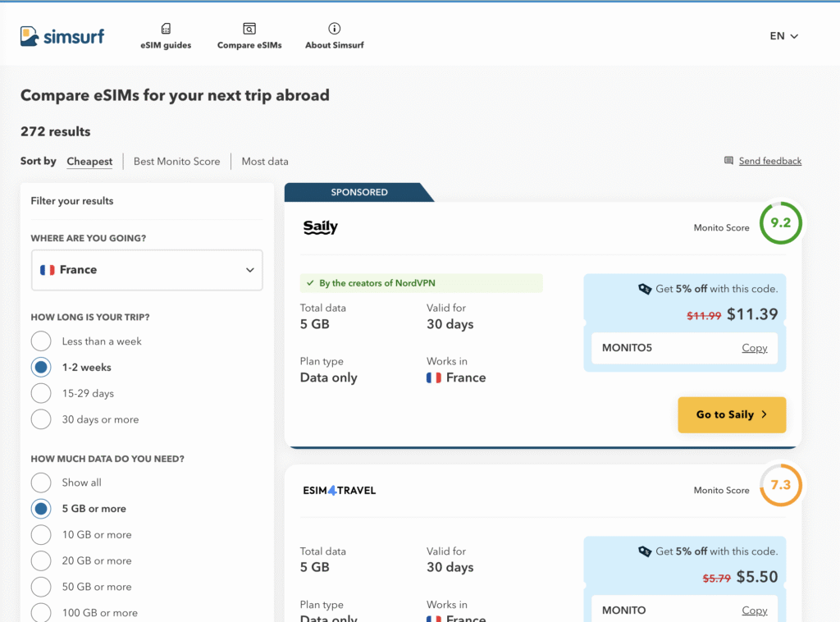Click the About Simsurf info icon
840x622 pixels.
click(335, 29)
